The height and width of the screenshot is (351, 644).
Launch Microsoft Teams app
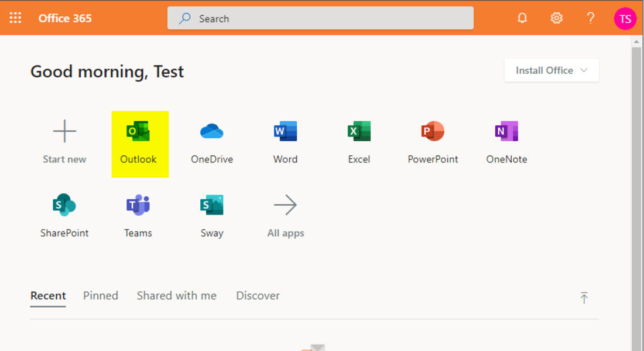(138, 216)
